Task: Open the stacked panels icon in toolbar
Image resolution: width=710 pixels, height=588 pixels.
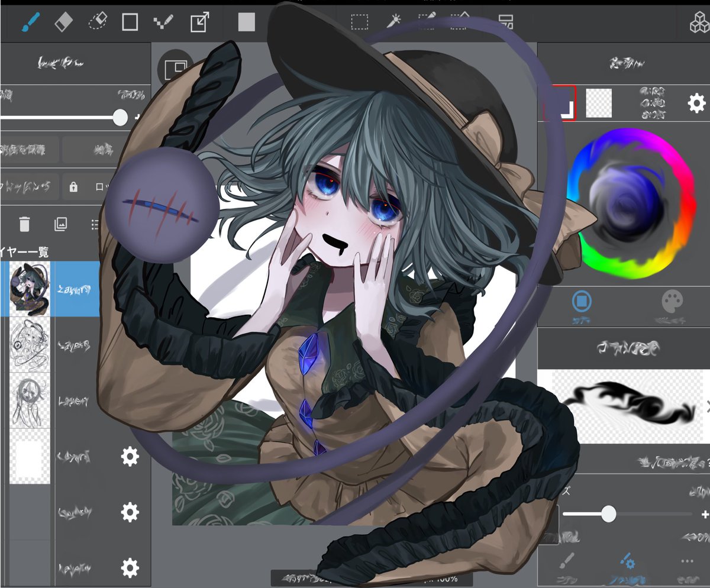Action: point(505,22)
